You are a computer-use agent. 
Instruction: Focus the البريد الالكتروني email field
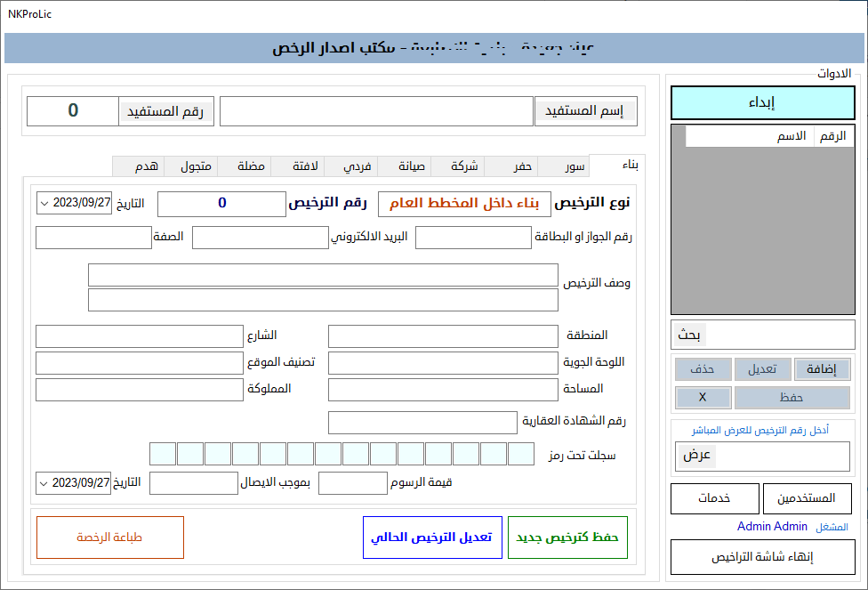[x=261, y=237]
